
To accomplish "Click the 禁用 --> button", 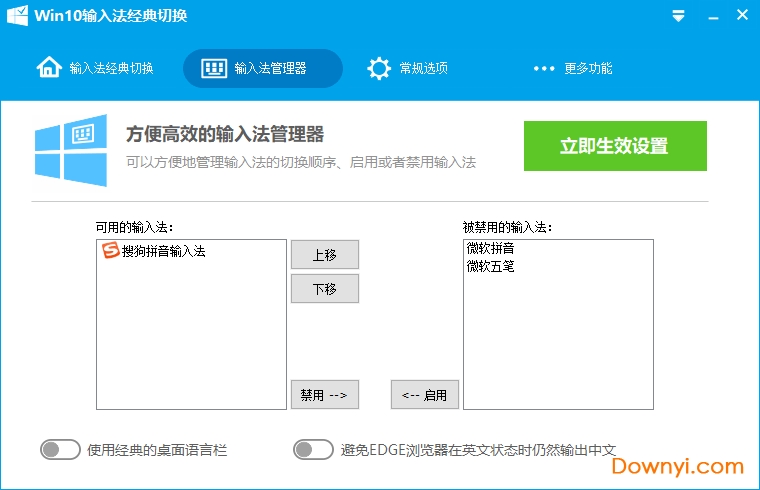I will (x=324, y=395).
